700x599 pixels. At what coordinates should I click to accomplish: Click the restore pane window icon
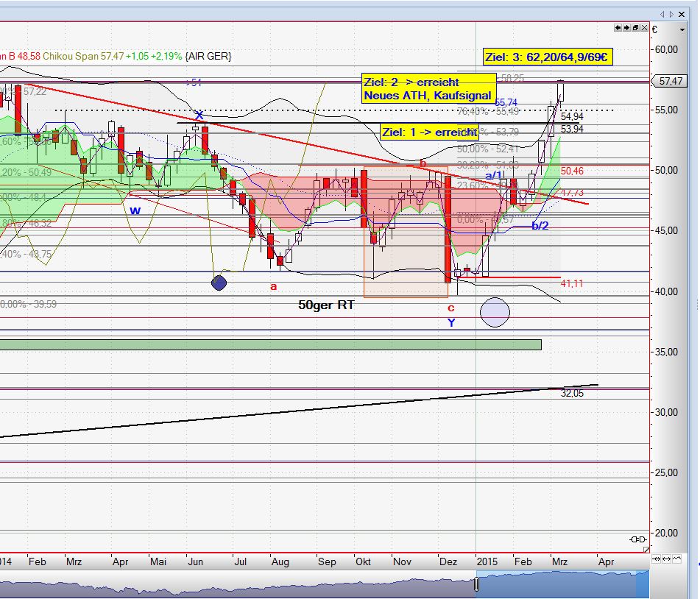(x=636, y=28)
